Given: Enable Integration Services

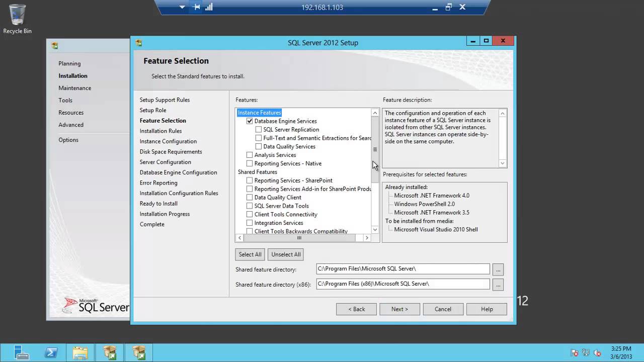Looking at the screenshot, I should click(250, 223).
